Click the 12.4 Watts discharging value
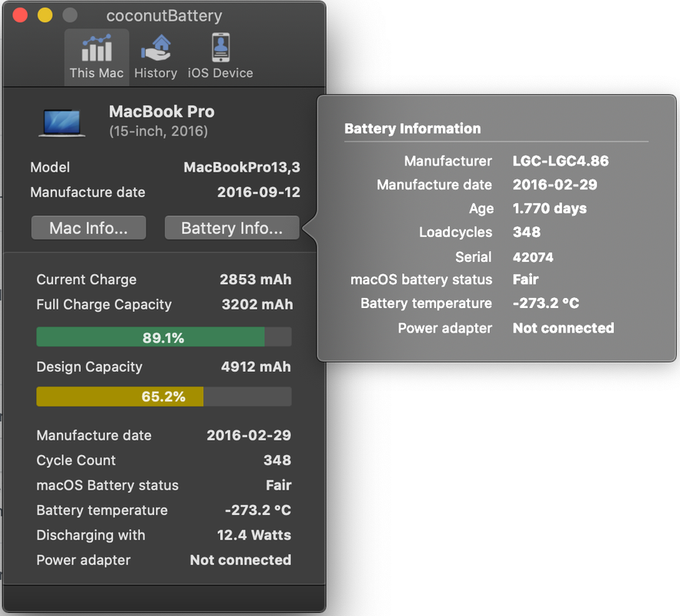680x616 pixels. (x=254, y=535)
